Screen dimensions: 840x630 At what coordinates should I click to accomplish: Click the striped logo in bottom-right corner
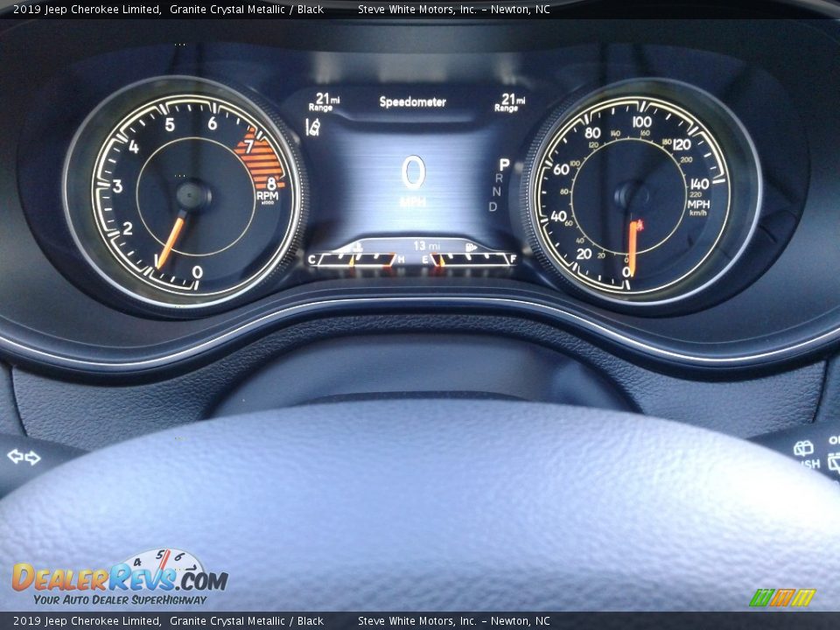click(x=781, y=598)
